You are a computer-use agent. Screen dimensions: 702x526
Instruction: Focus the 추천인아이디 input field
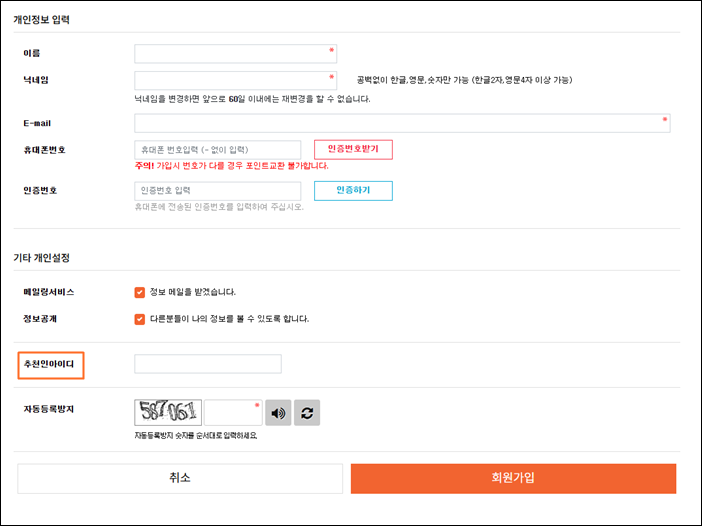208,364
